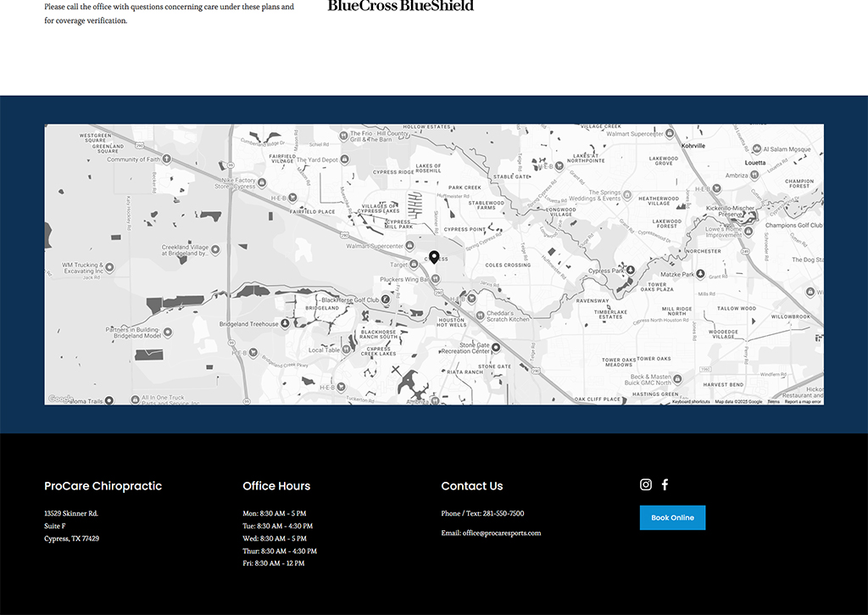
Task: Click the black location pin on the map
Action: 434,257
